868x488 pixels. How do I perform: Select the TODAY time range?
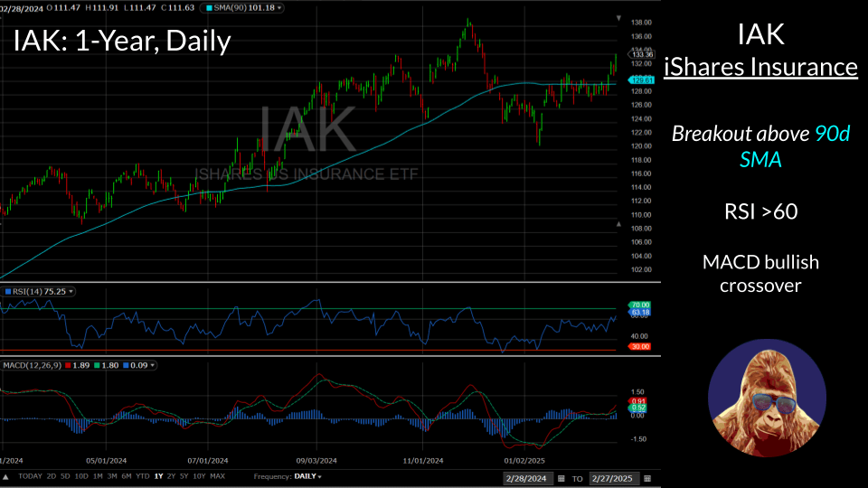click(30, 476)
